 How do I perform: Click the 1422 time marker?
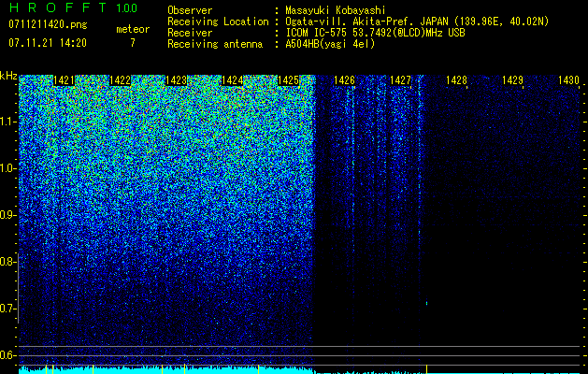pos(120,80)
